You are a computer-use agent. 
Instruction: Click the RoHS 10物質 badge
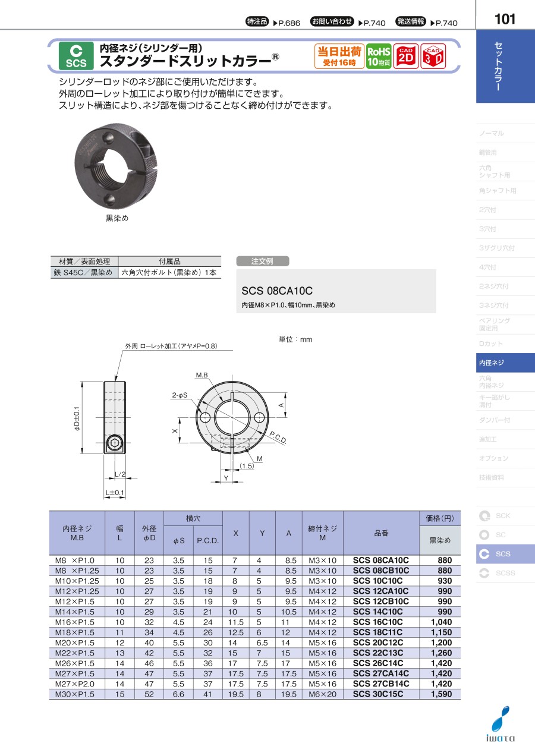(378, 57)
